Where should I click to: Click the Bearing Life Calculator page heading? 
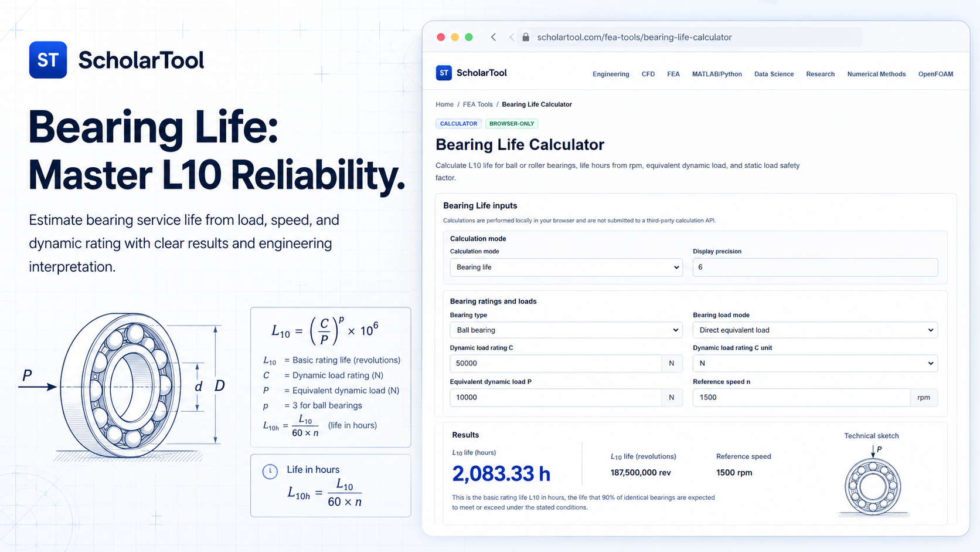[520, 144]
